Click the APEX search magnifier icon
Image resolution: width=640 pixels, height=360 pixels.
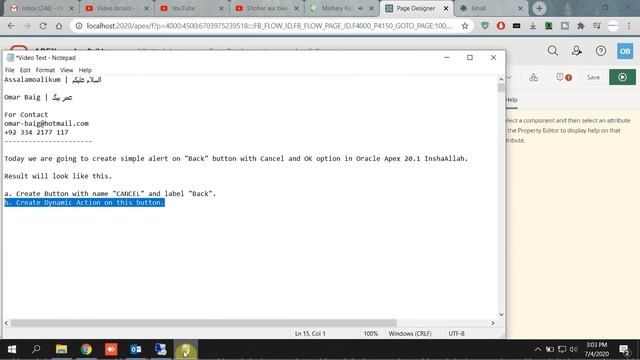553,51
